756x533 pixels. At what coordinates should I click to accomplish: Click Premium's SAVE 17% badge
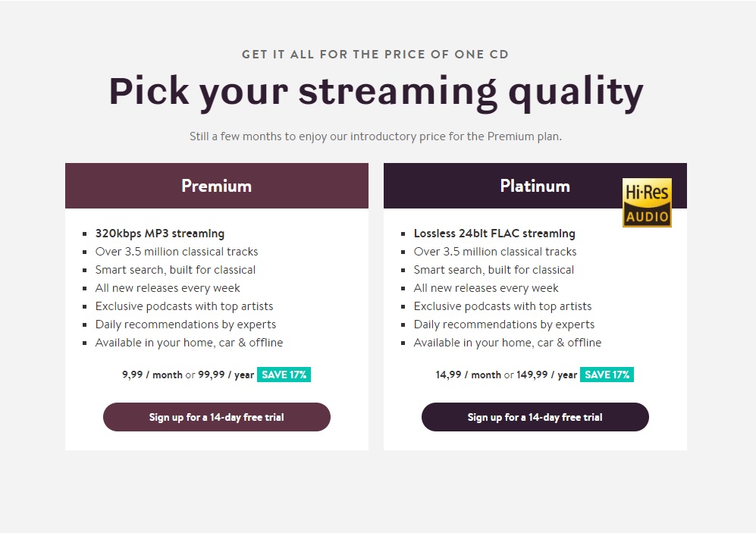click(284, 375)
